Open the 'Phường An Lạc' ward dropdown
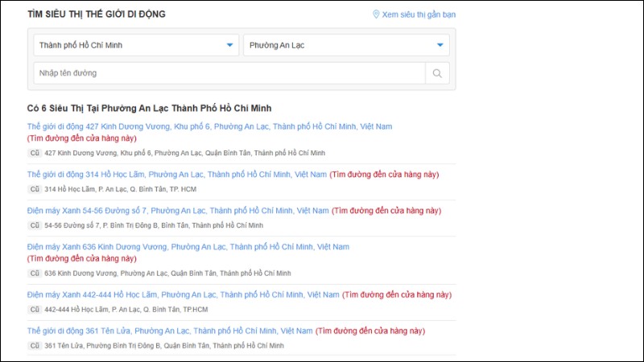 [346, 45]
